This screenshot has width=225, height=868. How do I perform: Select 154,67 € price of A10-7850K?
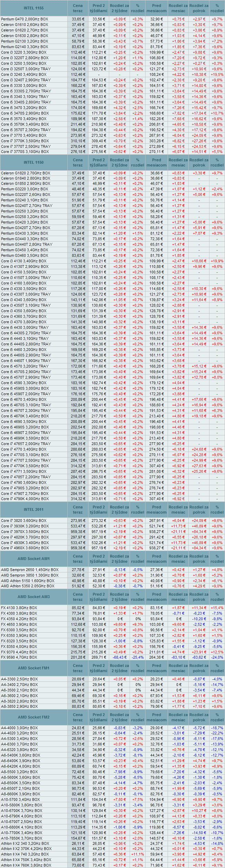(78, 838)
